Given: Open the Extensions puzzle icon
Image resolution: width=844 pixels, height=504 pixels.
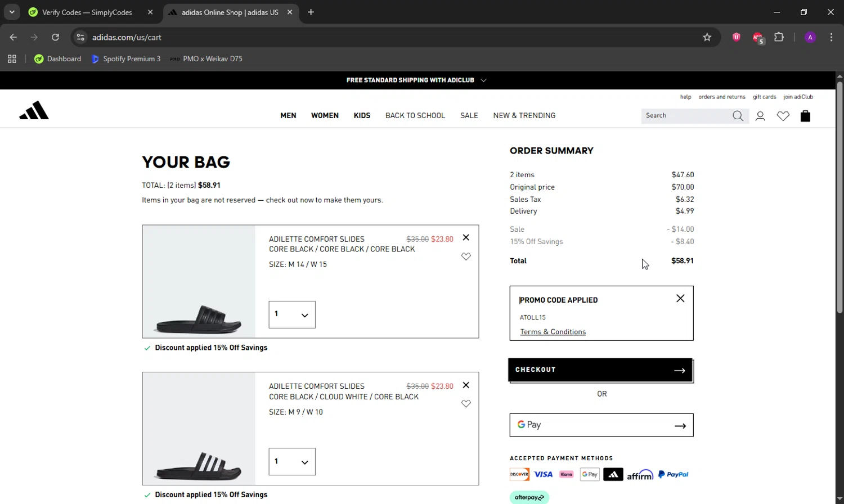Looking at the screenshot, I should pos(779,37).
